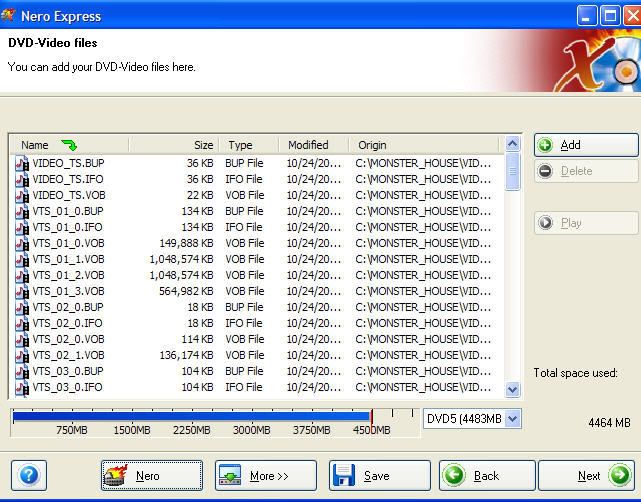This screenshot has width=641, height=502.
Task: Select the VTS_02_0.IFO file icon
Action: pyautogui.click(x=22, y=323)
